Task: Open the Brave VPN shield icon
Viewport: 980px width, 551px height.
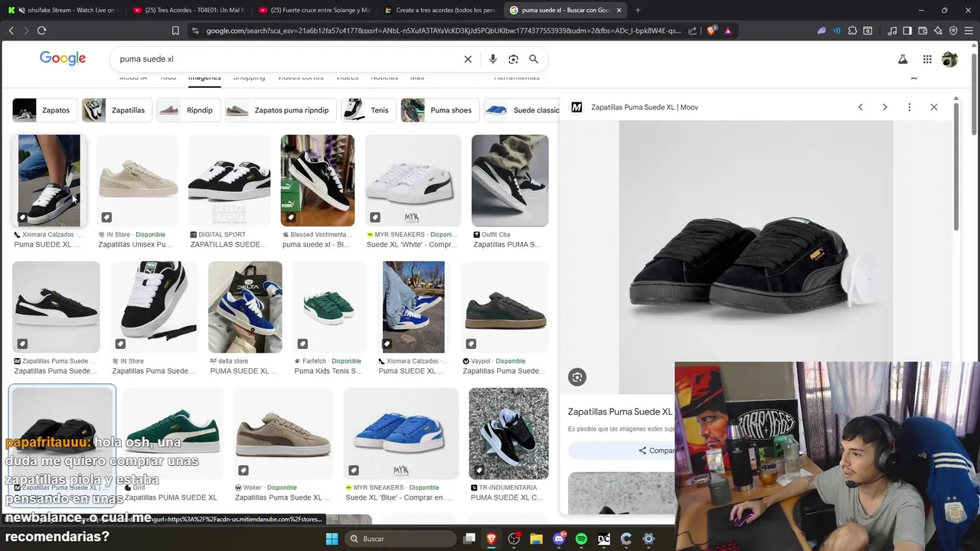Action: pyautogui.click(x=953, y=31)
